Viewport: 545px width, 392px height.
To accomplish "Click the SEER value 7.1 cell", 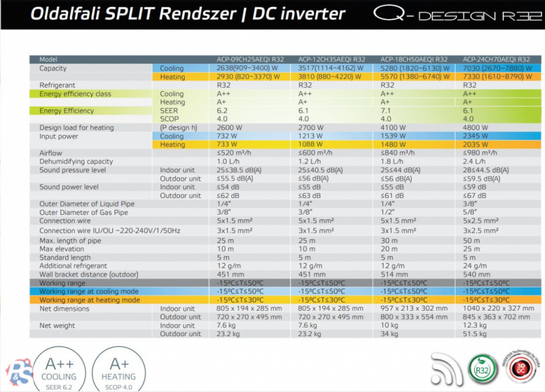I will tap(386, 111).
